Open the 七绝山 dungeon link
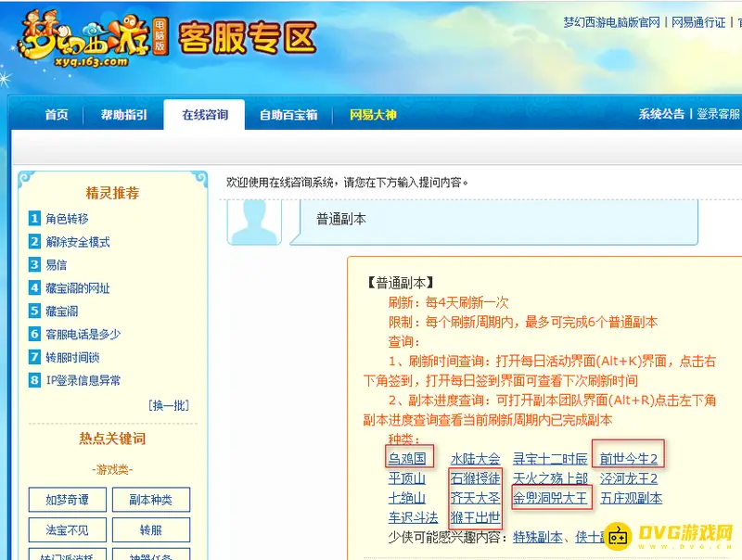The image size is (742, 560). [x=407, y=498]
